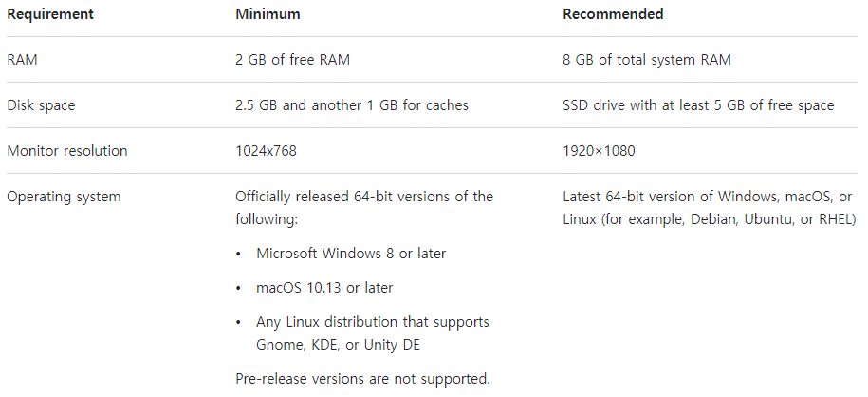Click the 1920×1080 recommended resolution value

(599, 151)
